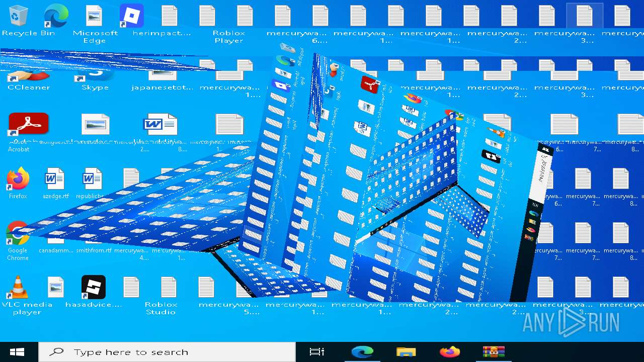644x362 pixels.
Task: Open Microsoft Edge from the taskbar
Action: click(x=362, y=352)
